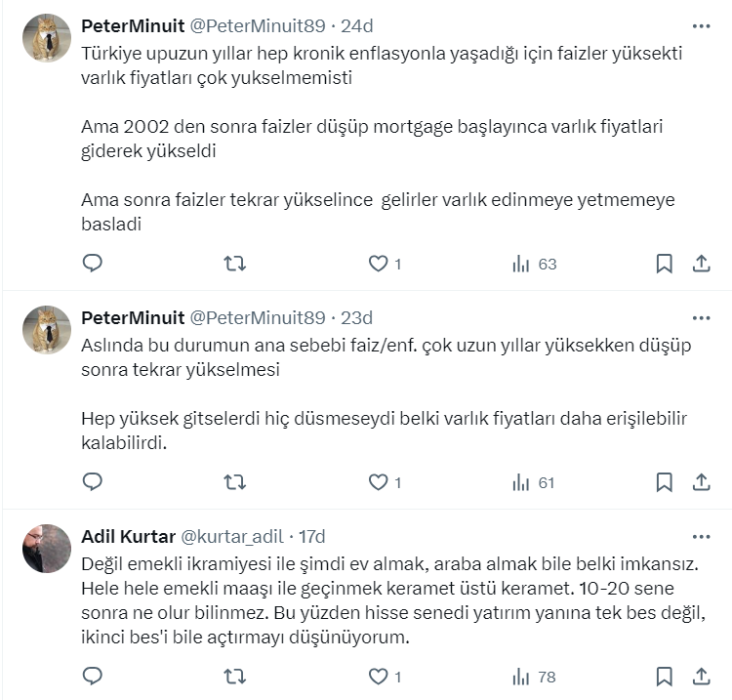Reply to the first PeterMinuit tweet
The width and height of the screenshot is (732, 700).
(93, 264)
